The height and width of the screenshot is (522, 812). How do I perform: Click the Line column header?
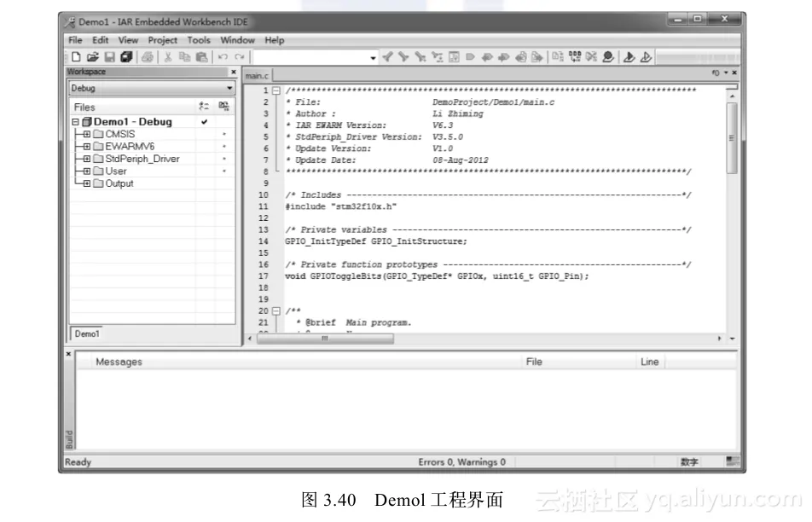click(x=650, y=362)
